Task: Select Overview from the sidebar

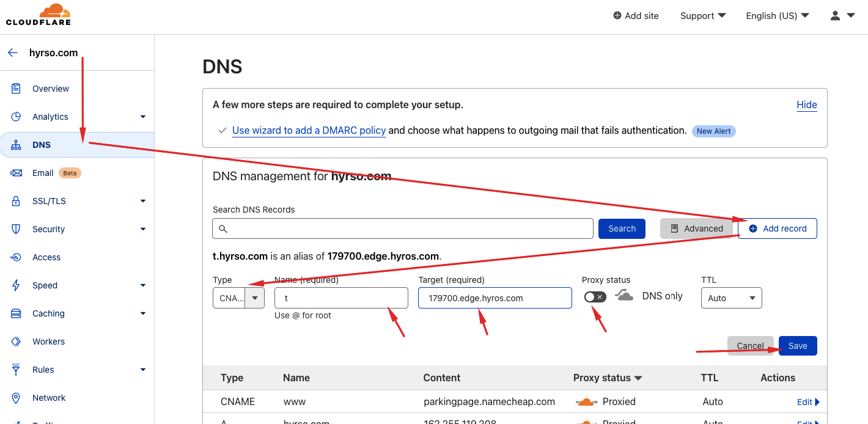Action: [x=50, y=88]
